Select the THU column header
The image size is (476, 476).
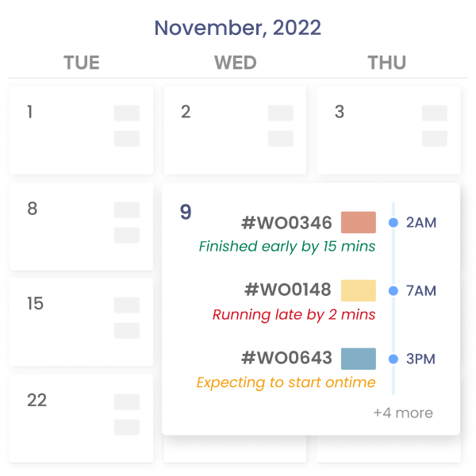tap(387, 63)
